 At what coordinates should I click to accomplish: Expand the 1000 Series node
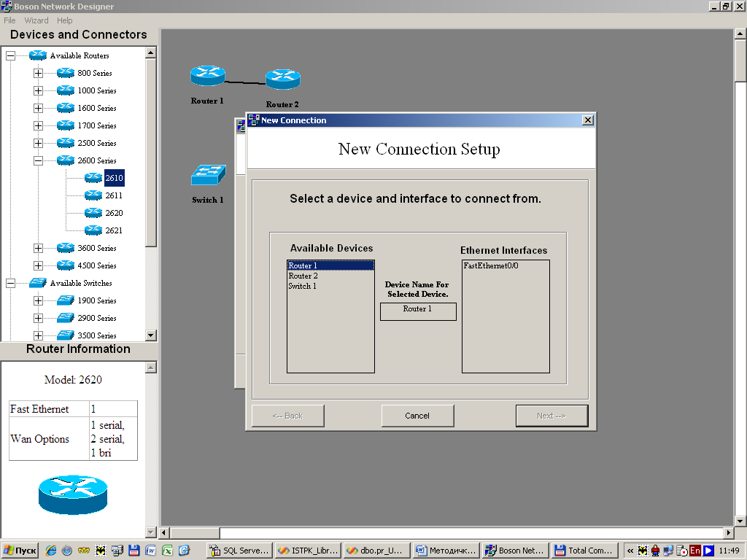tap(38, 90)
